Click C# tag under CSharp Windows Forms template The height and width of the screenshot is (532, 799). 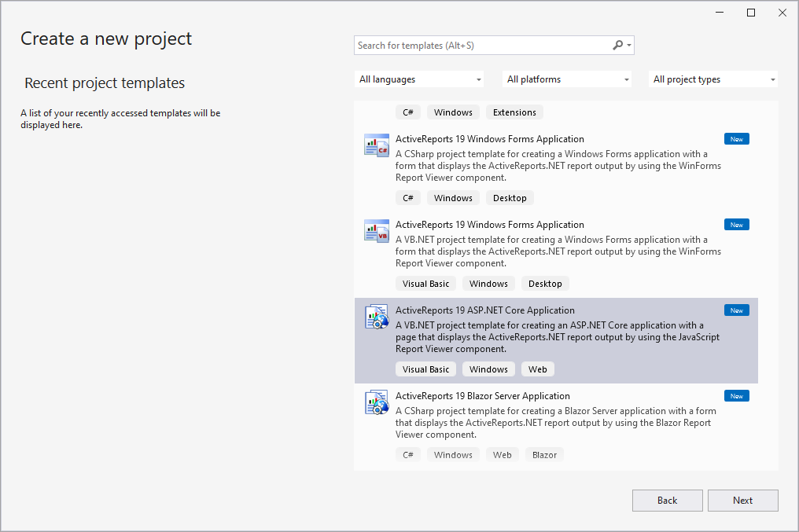[x=407, y=198]
